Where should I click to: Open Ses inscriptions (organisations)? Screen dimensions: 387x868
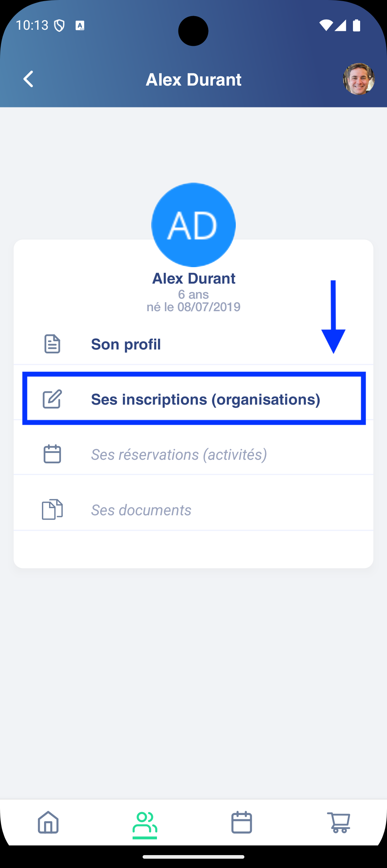pyautogui.click(x=205, y=400)
